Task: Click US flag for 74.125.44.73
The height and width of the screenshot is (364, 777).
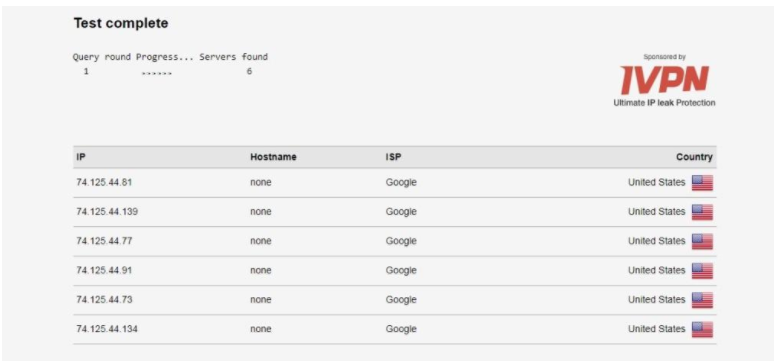Action: [702, 300]
